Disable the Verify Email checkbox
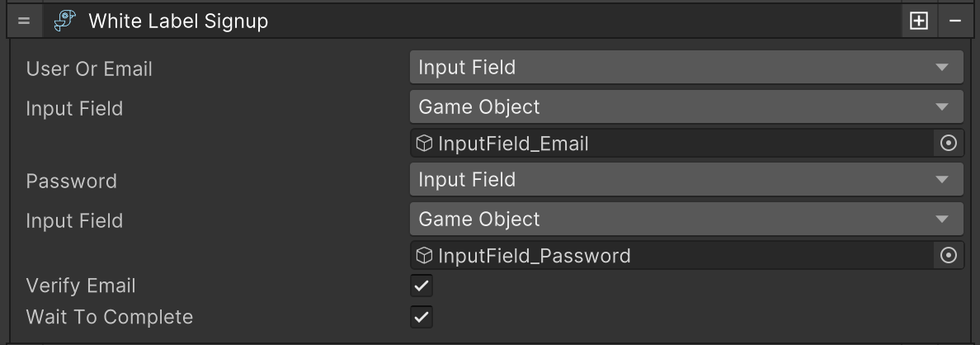Viewport: 980px width, 345px height. [x=422, y=286]
